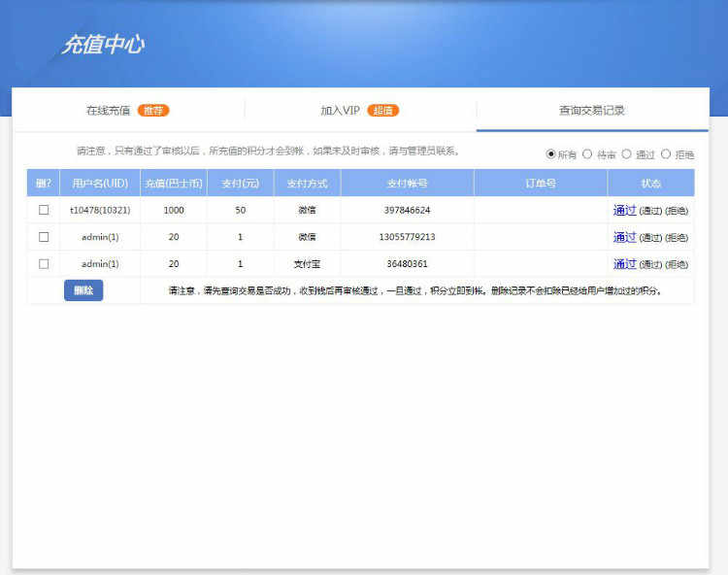Select the 待审 filter radio button
Screen dimensions: 728x575
coord(587,153)
